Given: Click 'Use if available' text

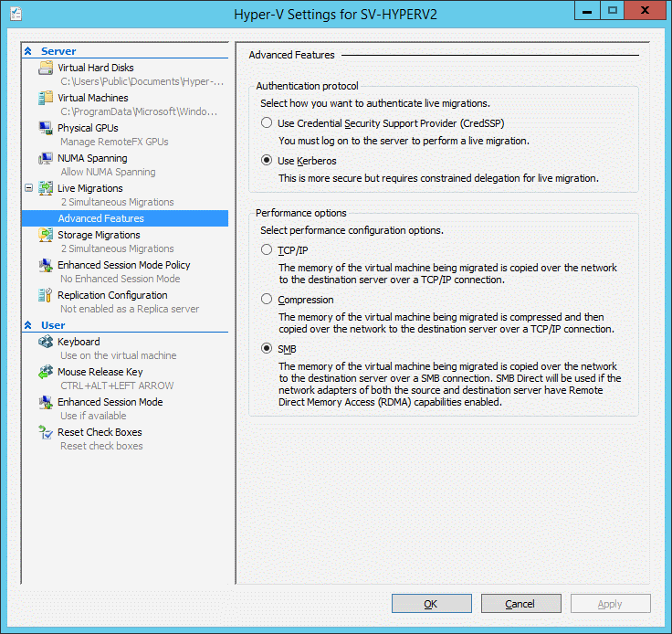Looking at the screenshot, I should [x=93, y=416].
